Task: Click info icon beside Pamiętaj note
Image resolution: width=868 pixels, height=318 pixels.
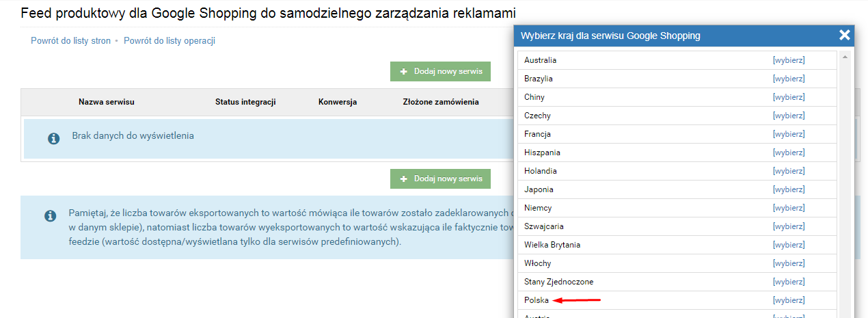Action: [x=50, y=216]
